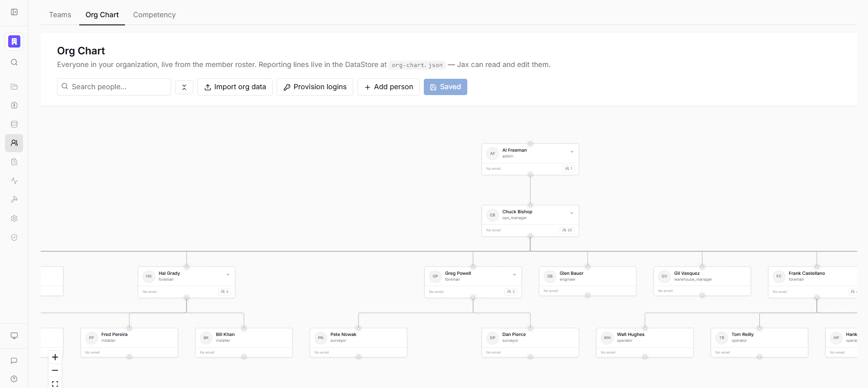
Task: Zoom in the org chart canvas
Action: (55, 357)
